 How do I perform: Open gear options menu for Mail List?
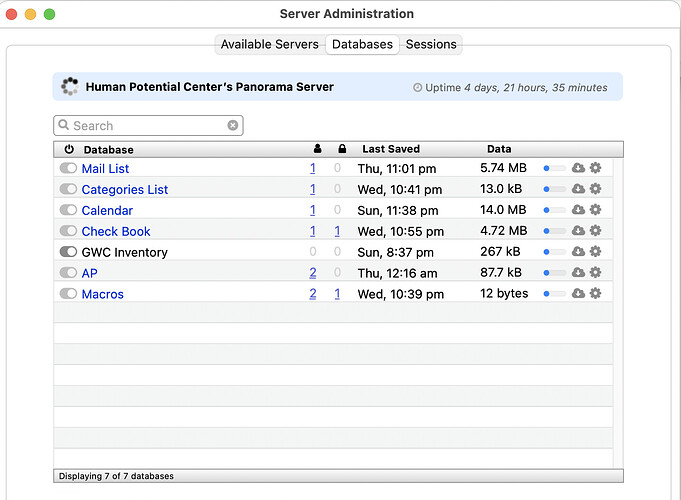(595, 168)
